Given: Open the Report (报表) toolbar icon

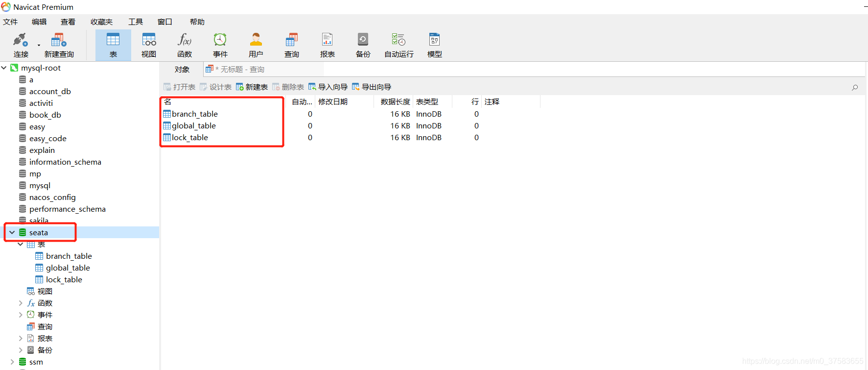Looking at the screenshot, I should (328, 40).
